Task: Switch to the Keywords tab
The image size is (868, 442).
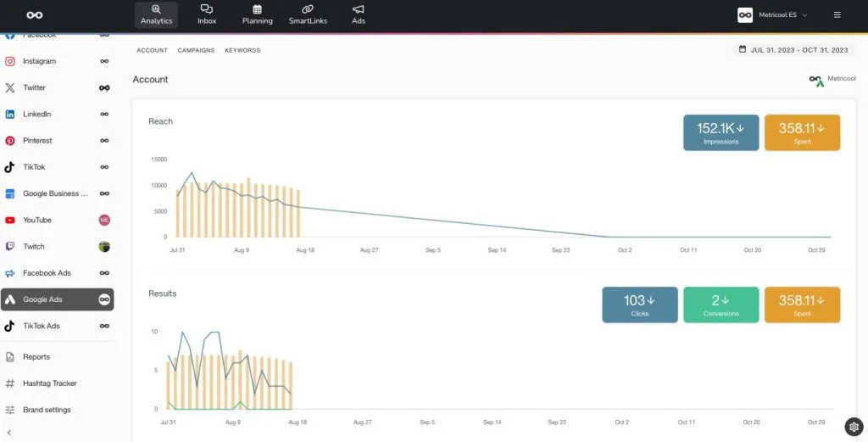Action: pos(242,50)
